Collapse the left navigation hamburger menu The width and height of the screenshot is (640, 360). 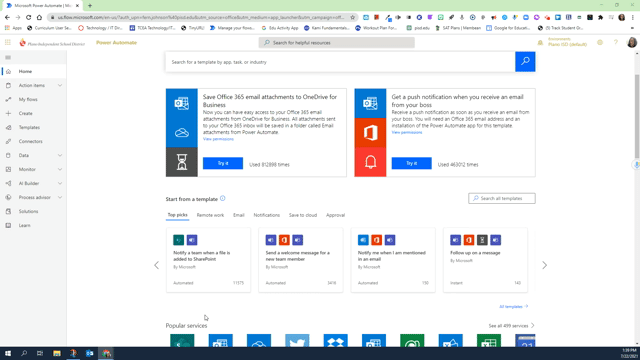click(8, 58)
